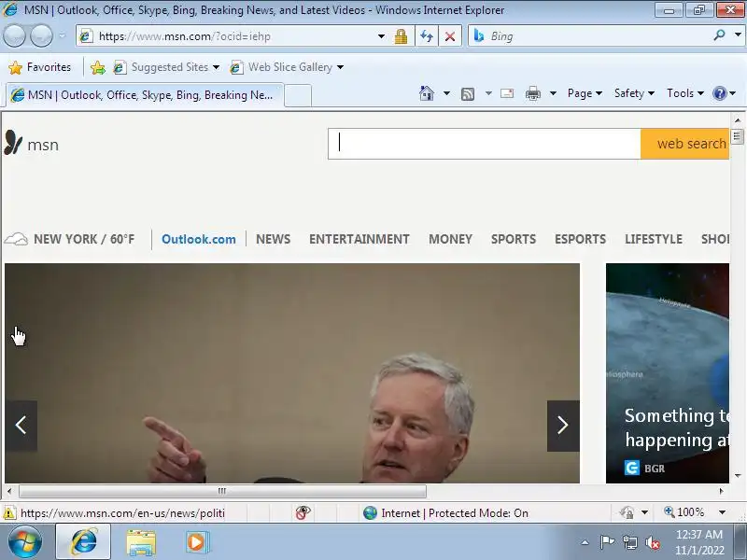Viewport: 747px width, 560px height.
Task: Open the LIFESTYLE section
Action: pyautogui.click(x=654, y=239)
